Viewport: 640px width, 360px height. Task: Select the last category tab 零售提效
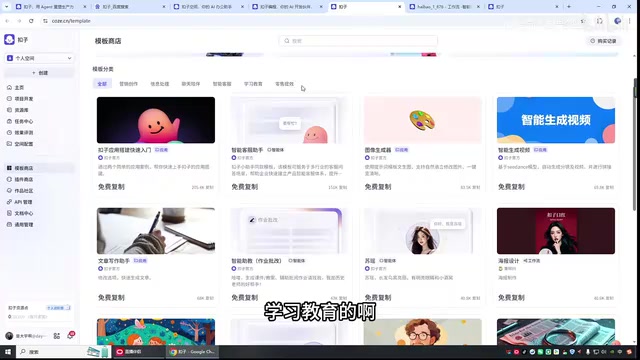pos(284,84)
